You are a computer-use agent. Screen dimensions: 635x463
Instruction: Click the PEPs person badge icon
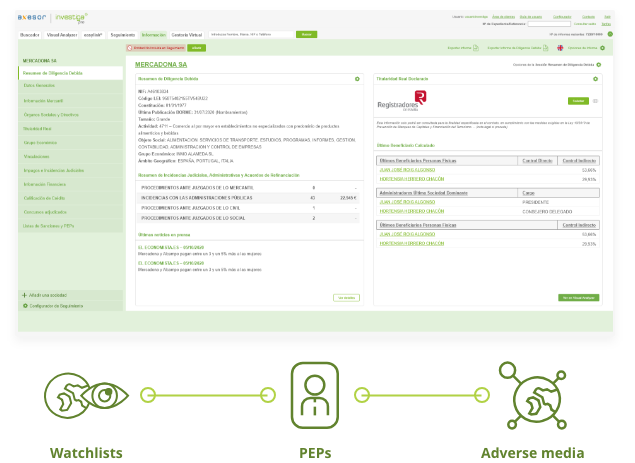[x=315, y=395]
